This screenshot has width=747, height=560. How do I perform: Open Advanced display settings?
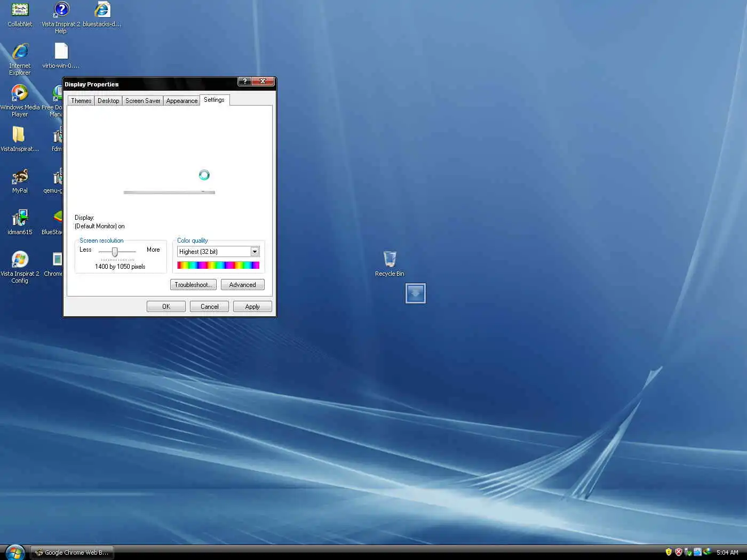[x=242, y=285]
